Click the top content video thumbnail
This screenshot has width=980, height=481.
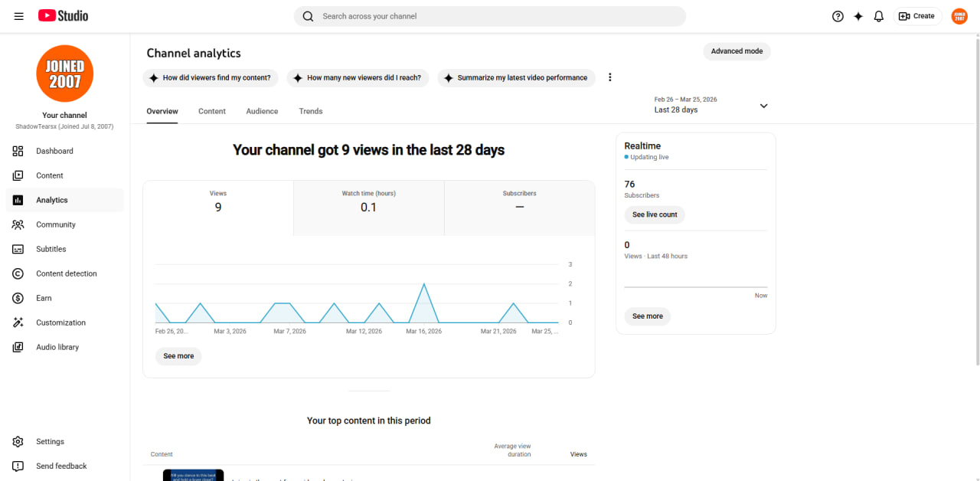(x=193, y=475)
